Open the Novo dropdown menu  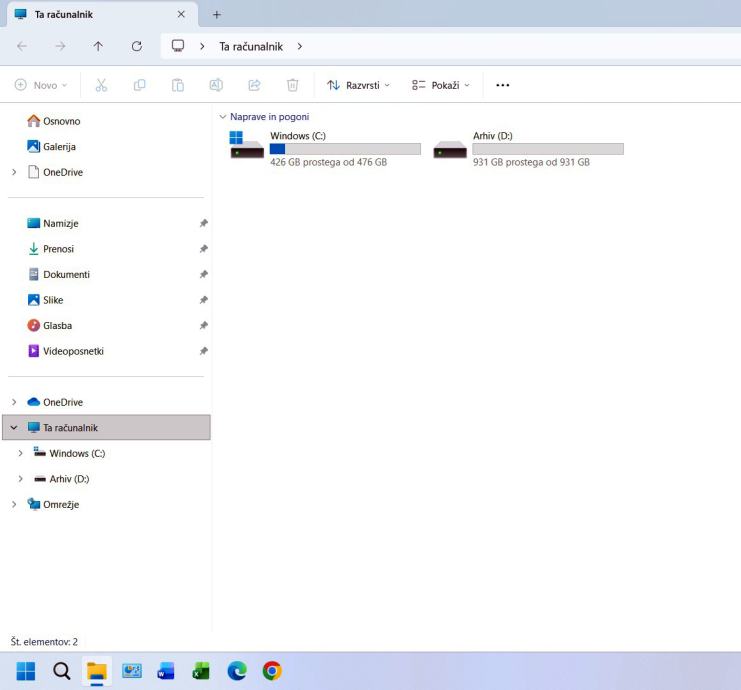41,85
